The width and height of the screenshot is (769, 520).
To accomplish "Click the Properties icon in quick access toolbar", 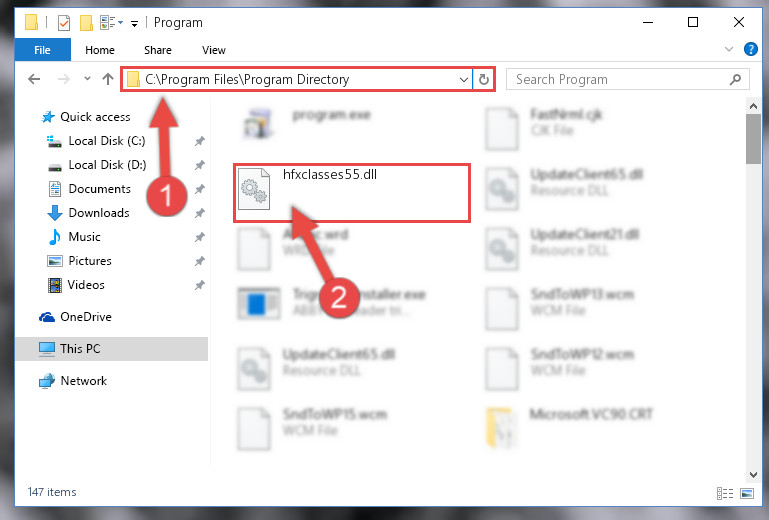I will coord(64,23).
